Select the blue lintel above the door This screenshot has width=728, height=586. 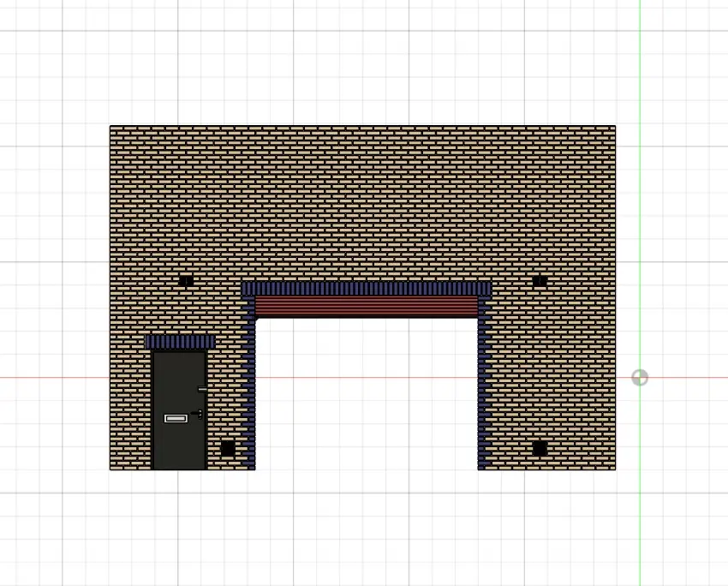tap(180, 342)
